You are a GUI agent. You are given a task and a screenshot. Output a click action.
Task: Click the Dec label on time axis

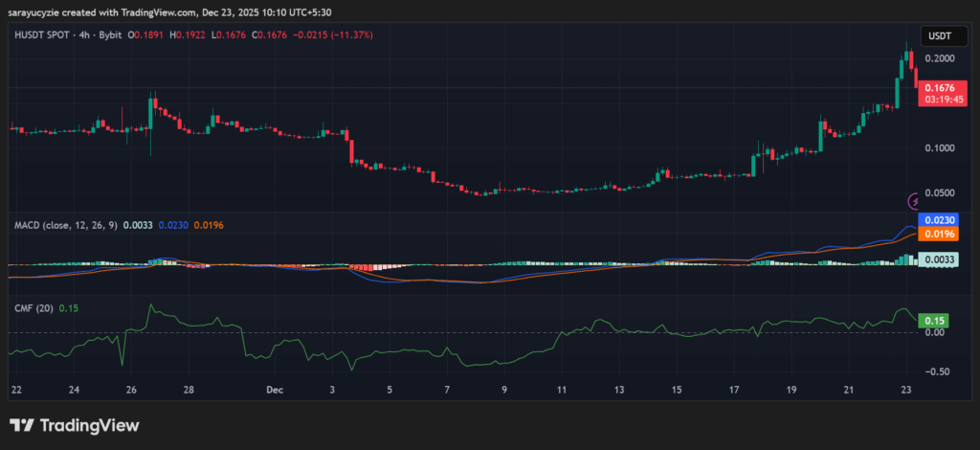point(275,391)
